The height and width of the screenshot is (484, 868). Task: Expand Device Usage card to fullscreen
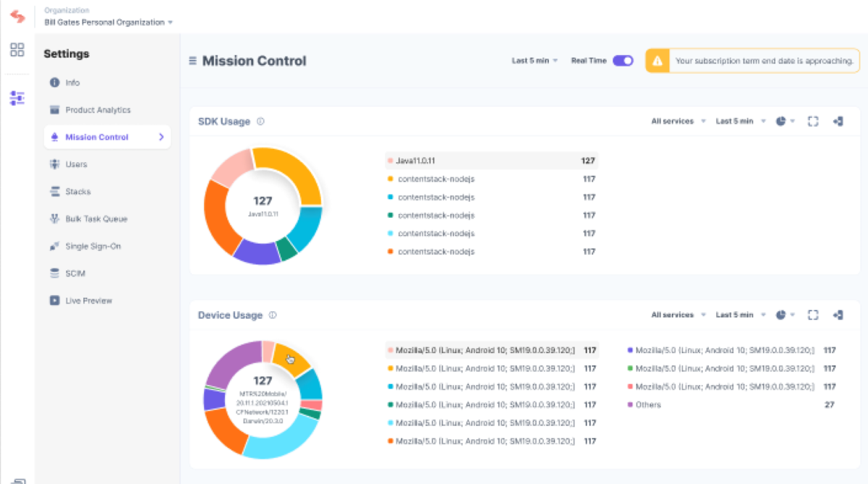coord(813,315)
